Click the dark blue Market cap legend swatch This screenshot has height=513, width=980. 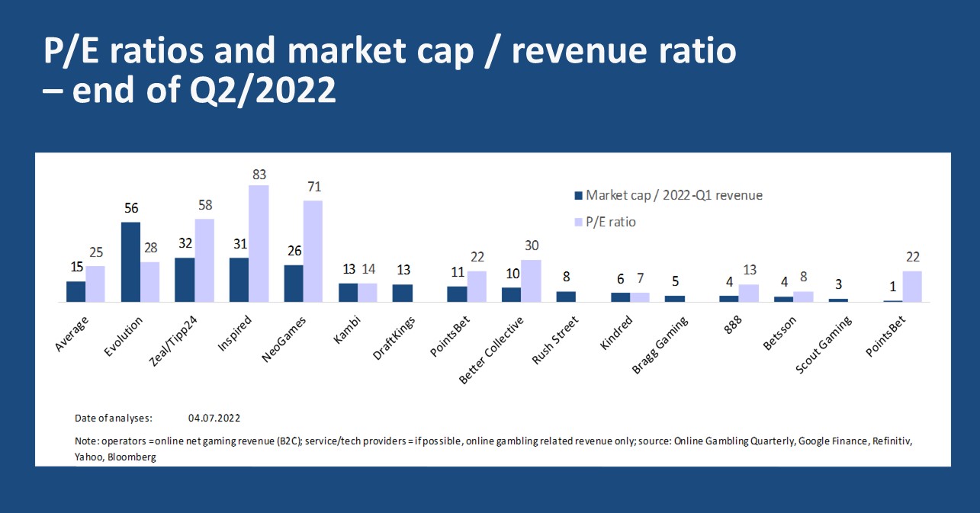tap(577, 196)
